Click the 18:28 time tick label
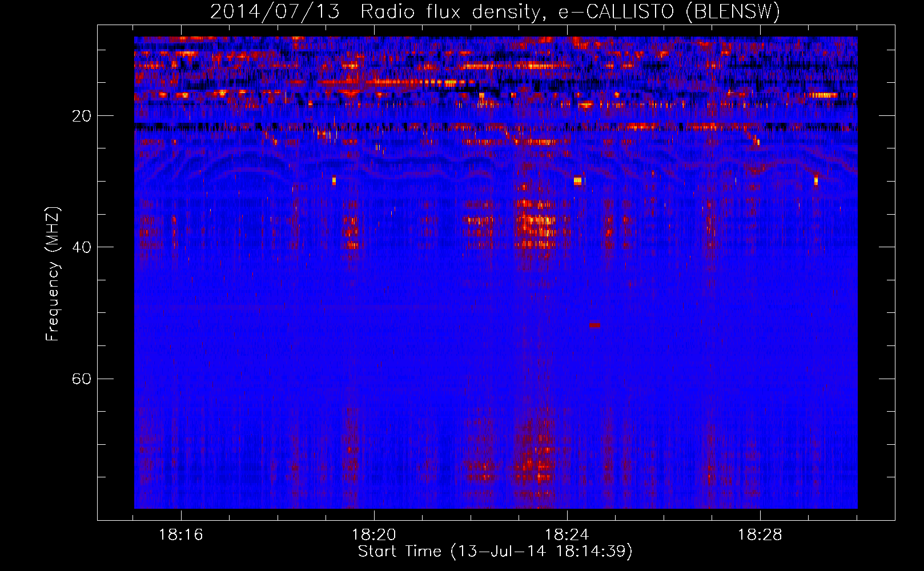The height and width of the screenshot is (571, 924). [760, 535]
